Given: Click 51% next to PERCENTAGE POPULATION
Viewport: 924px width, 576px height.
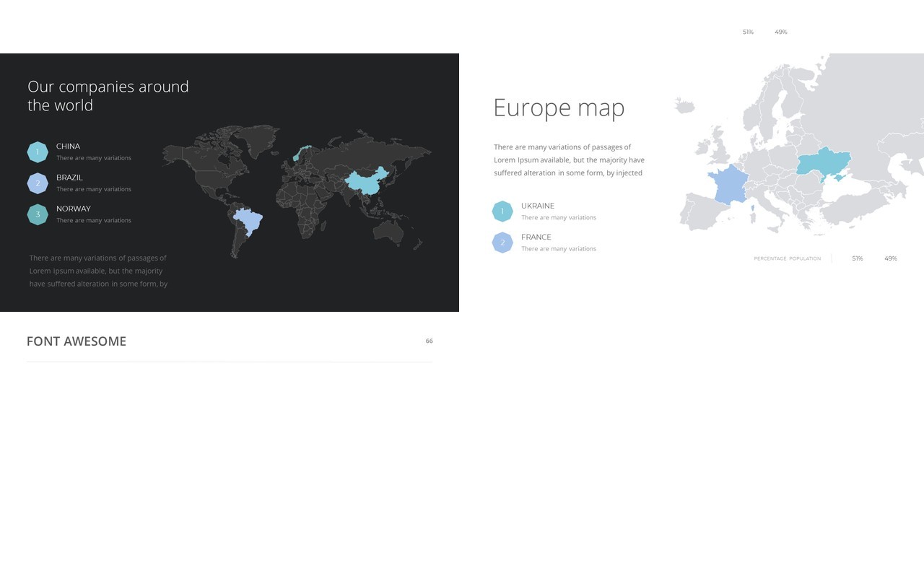Looking at the screenshot, I should tap(858, 258).
